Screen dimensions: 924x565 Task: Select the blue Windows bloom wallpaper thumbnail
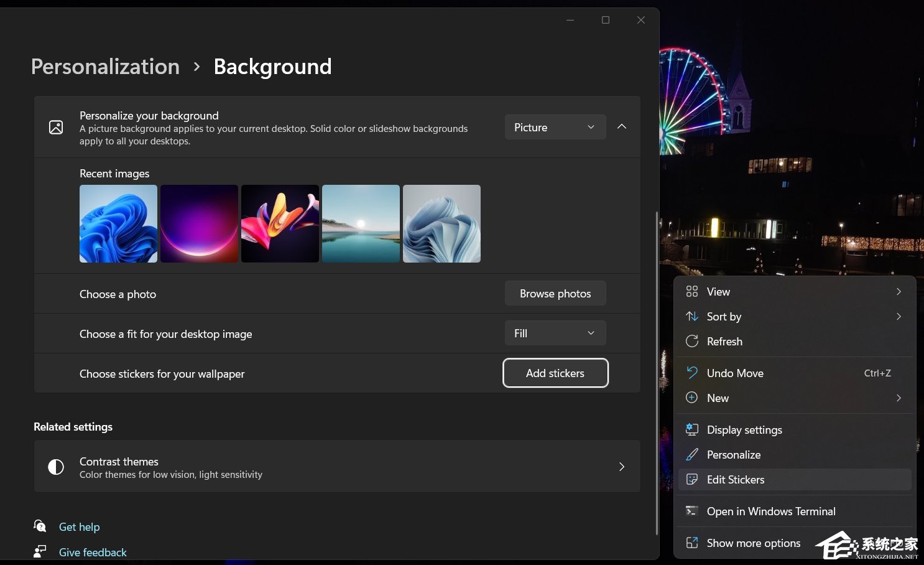click(118, 224)
